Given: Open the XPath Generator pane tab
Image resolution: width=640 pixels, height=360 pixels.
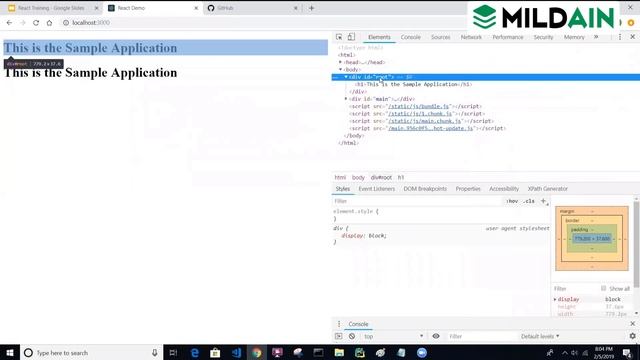Looking at the screenshot, I should pos(547,189).
